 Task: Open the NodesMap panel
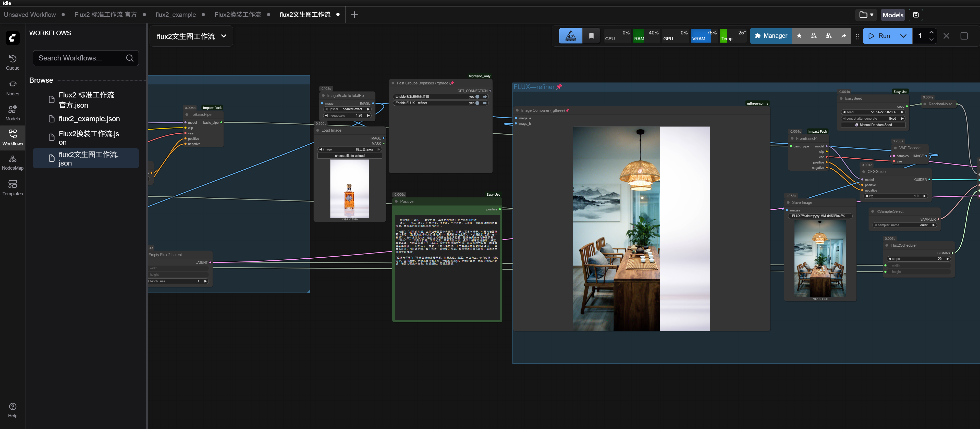click(x=13, y=162)
